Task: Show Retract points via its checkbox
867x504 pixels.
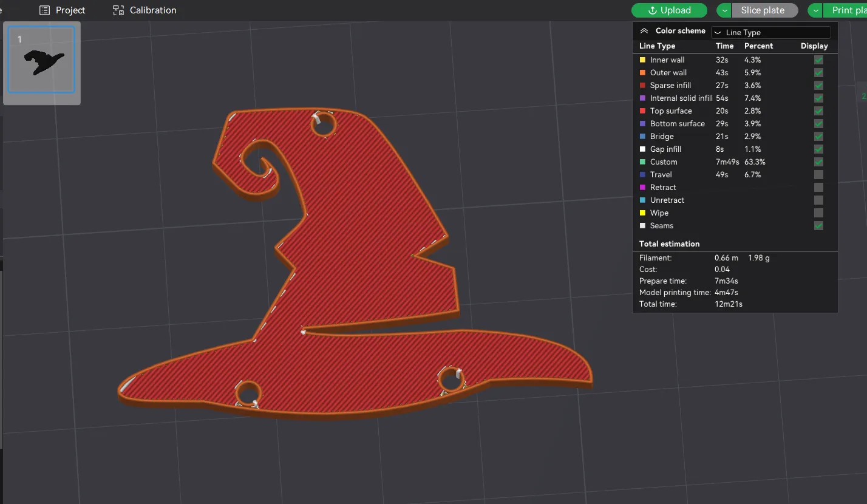Action: point(818,188)
